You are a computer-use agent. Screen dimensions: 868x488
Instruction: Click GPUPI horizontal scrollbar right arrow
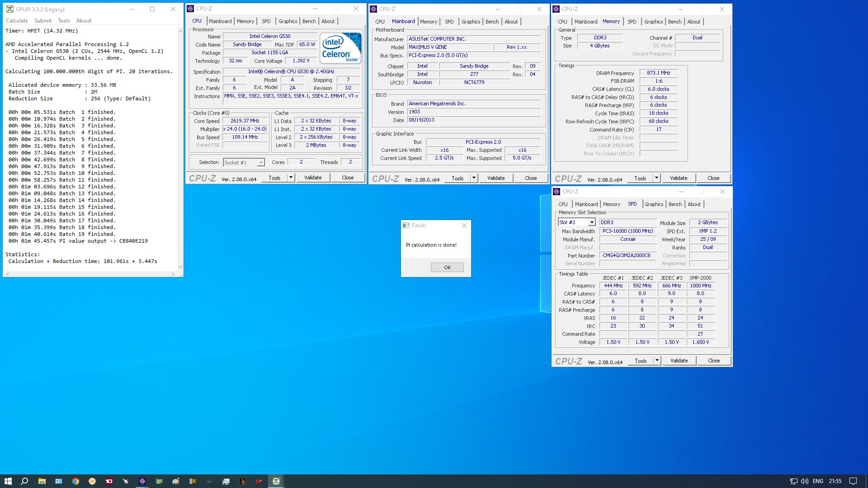tap(173, 274)
